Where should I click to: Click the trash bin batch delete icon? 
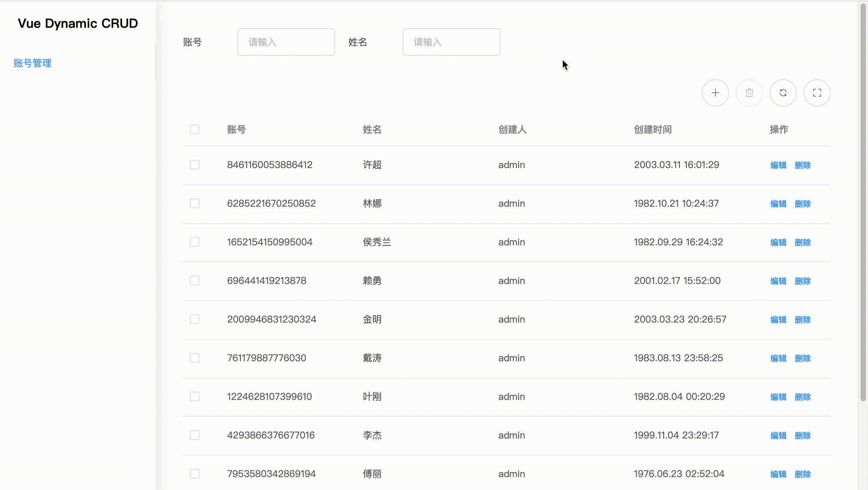click(x=749, y=93)
